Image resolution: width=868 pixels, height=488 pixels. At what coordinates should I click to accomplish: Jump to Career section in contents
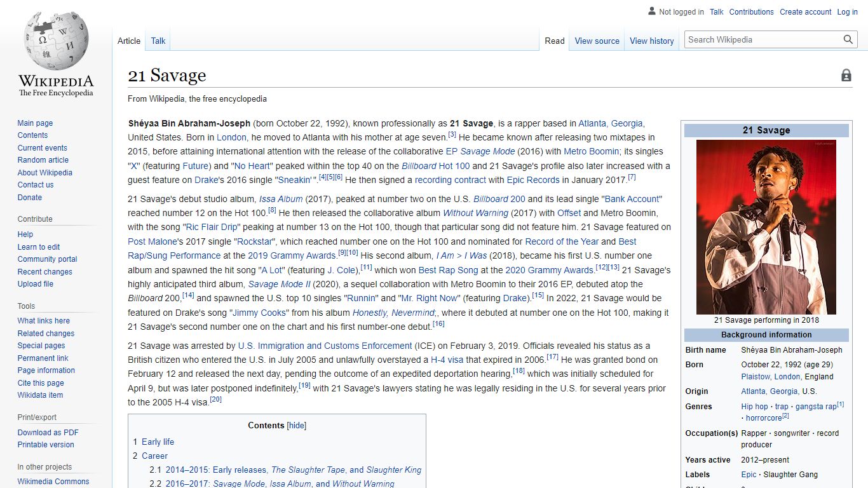click(154, 456)
